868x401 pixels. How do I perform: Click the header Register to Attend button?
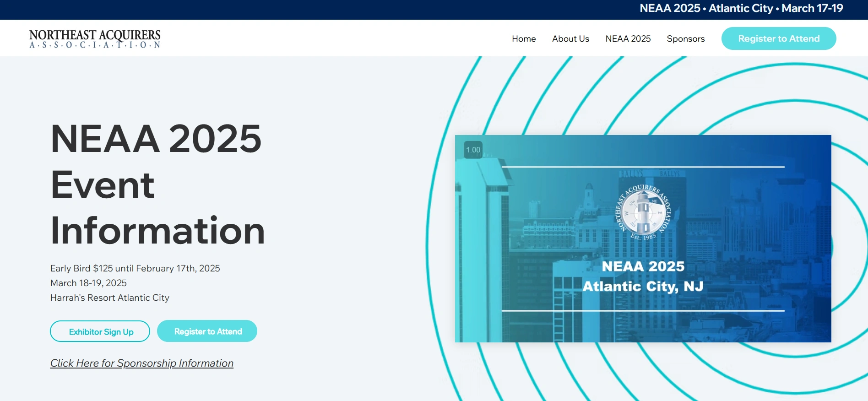pos(779,38)
